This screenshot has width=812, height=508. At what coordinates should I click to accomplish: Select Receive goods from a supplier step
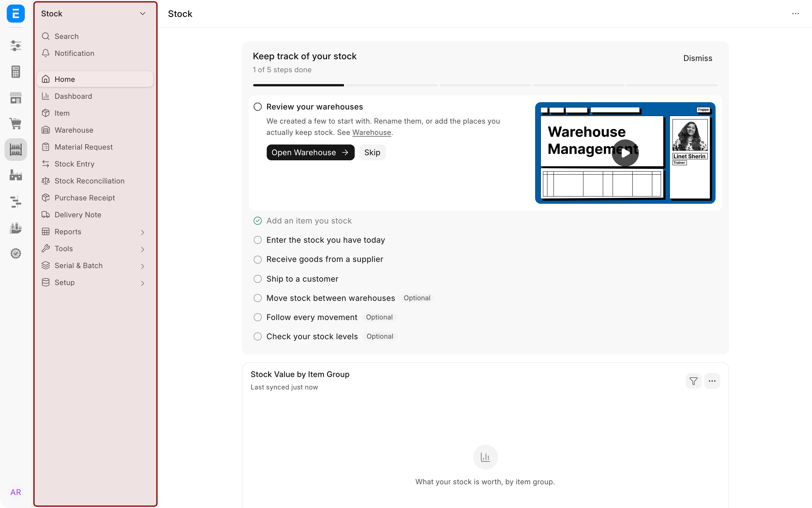pyautogui.click(x=325, y=259)
